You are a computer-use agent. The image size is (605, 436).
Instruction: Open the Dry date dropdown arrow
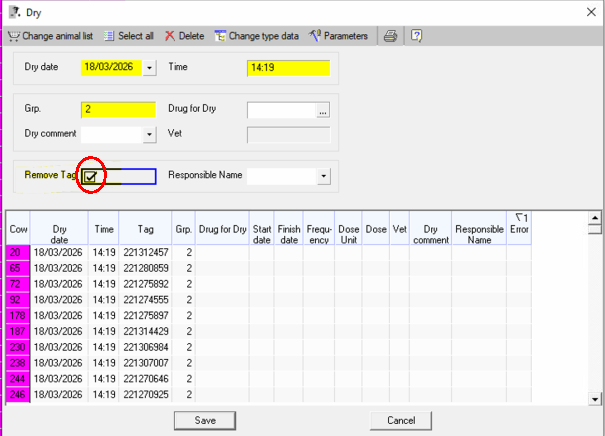click(x=149, y=68)
